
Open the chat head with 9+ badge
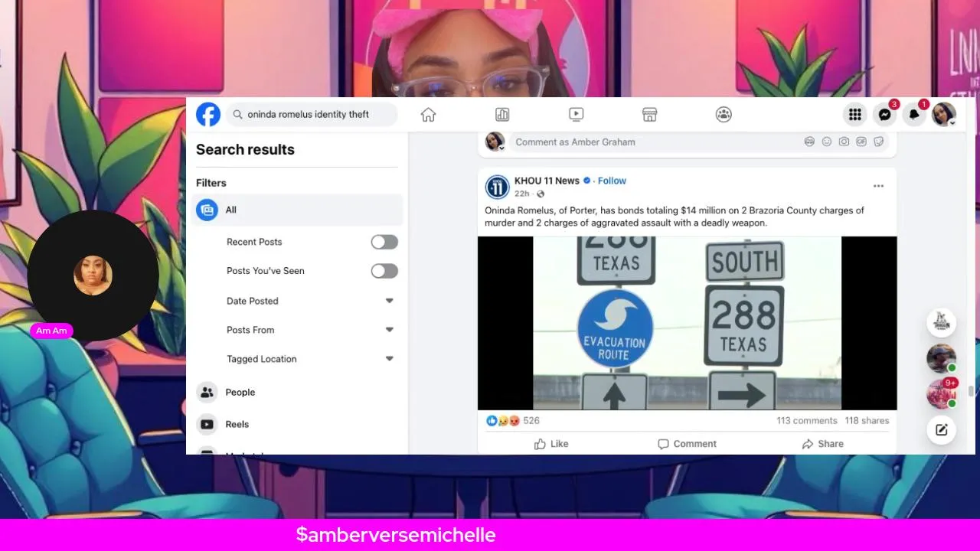(x=942, y=394)
